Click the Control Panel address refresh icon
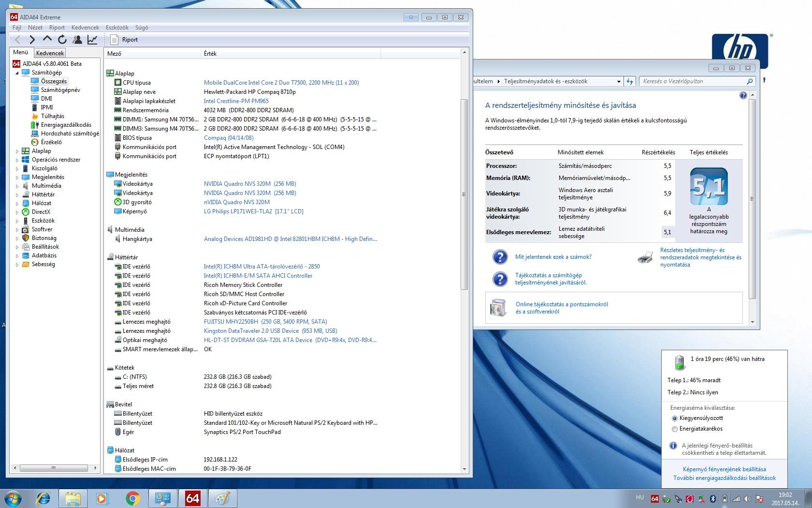Viewport: 812px width, 508px height. (630, 81)
